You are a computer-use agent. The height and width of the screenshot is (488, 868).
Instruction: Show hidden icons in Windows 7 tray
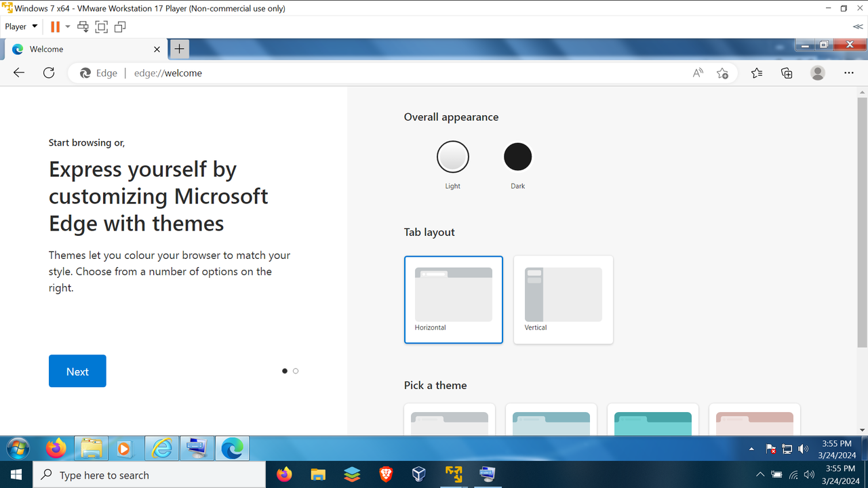point(751,449)
